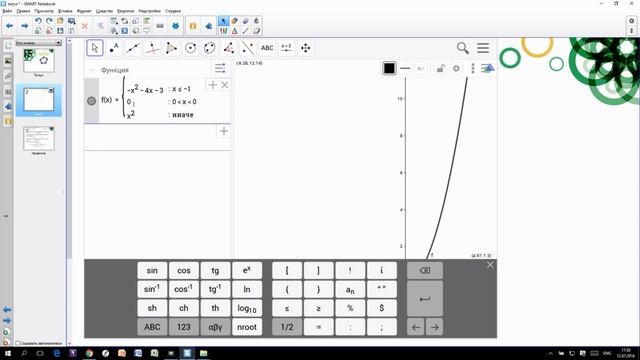Choose the Reflect about line tool

click(x=248, y=48)
